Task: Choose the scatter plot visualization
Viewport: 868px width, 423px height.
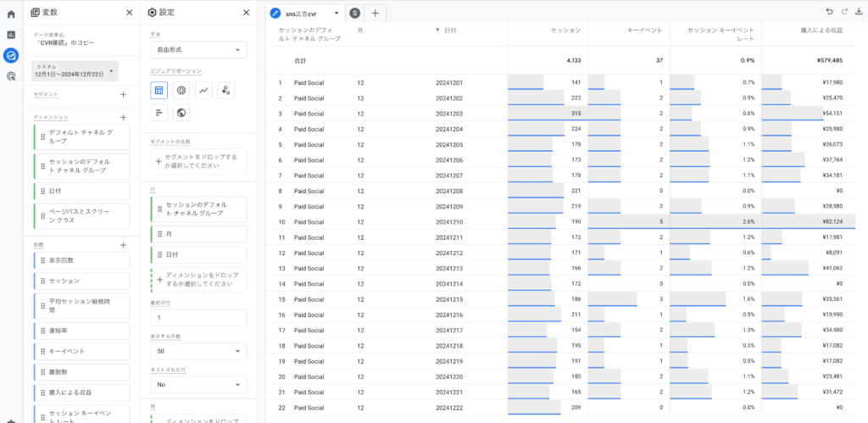Action: (225, 91)
